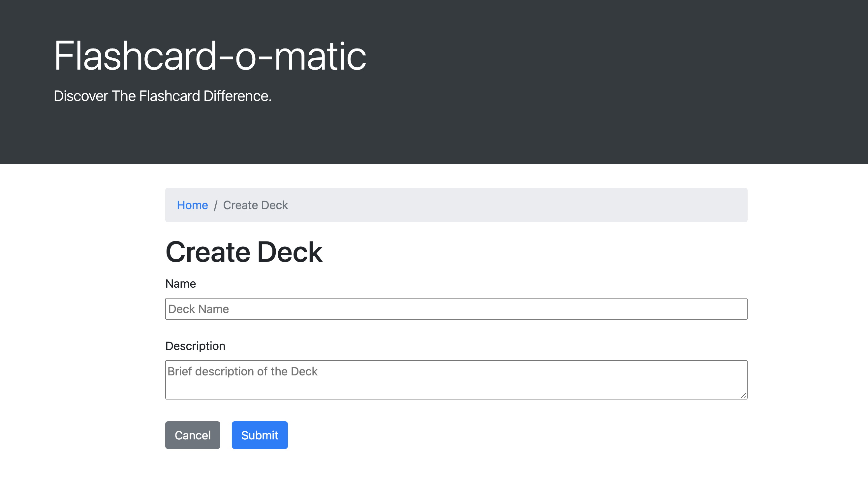Viewport: 868px width, 477px height.
Task: Focus the Deck Name input field
Action: (456, 308)
